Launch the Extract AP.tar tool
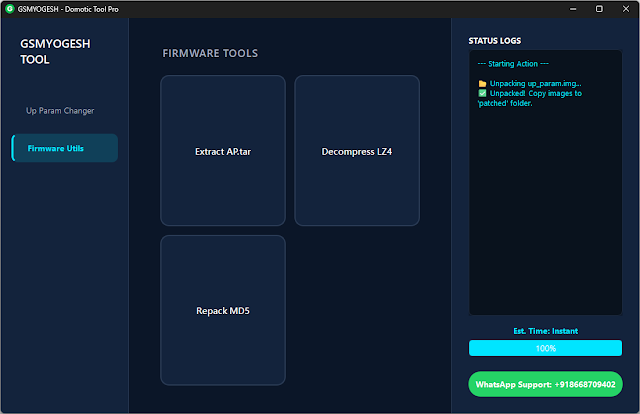The width and height of the screenshot is (640, 414). click(222, 152)
